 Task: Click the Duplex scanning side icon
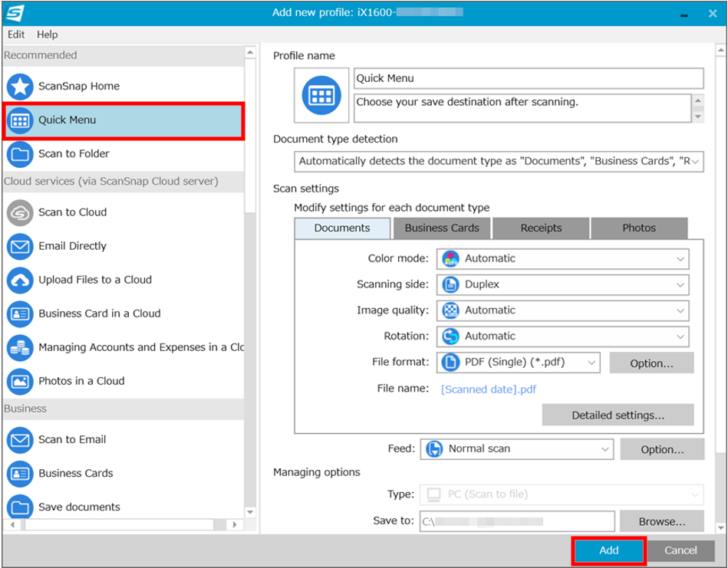pos(450,284)
